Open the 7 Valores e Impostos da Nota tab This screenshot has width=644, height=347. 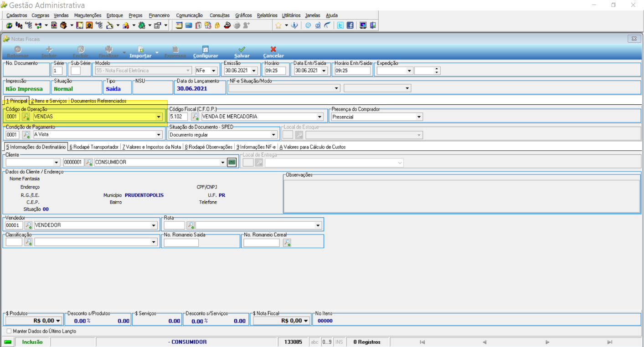152,147
